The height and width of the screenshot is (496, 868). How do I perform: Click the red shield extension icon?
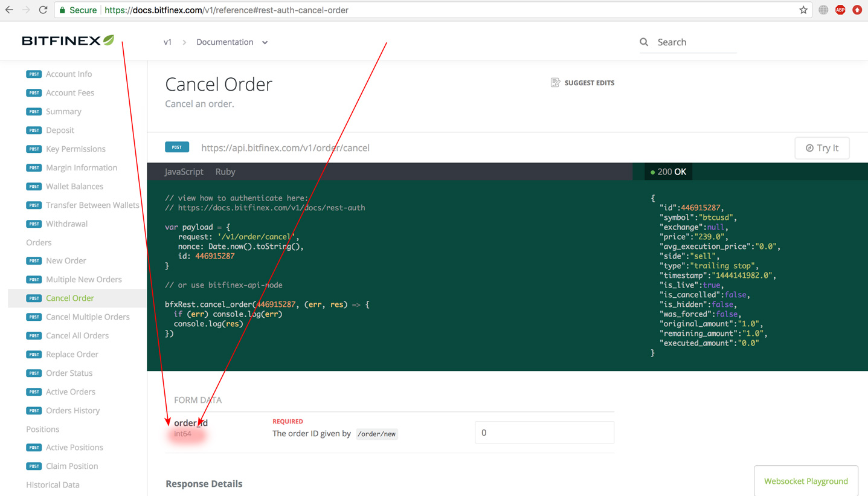[857, 10]
